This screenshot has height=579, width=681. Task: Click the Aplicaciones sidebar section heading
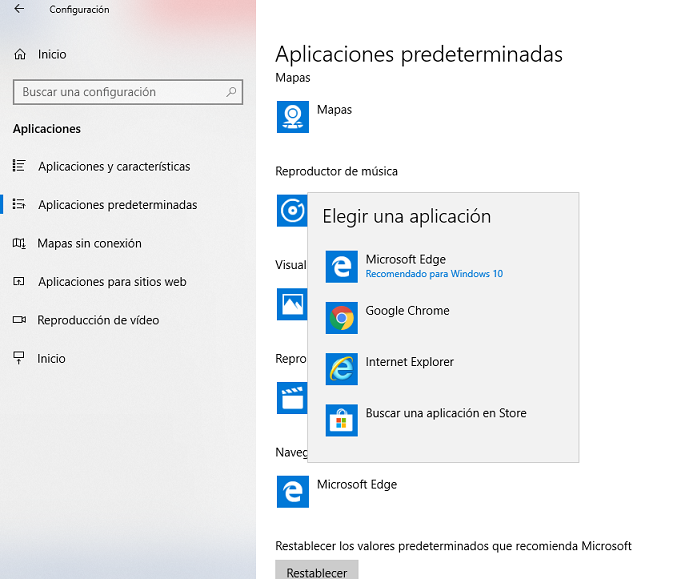pyautogui.click(x=47, y=129)
